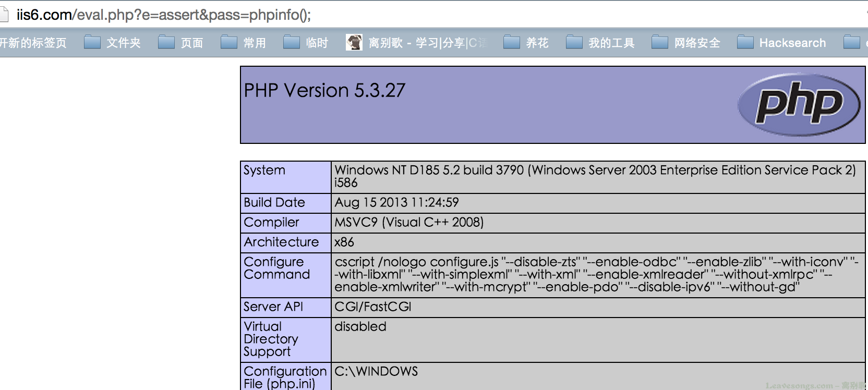
Task: Click the URL in the address bar
Action: pos(164,15)
